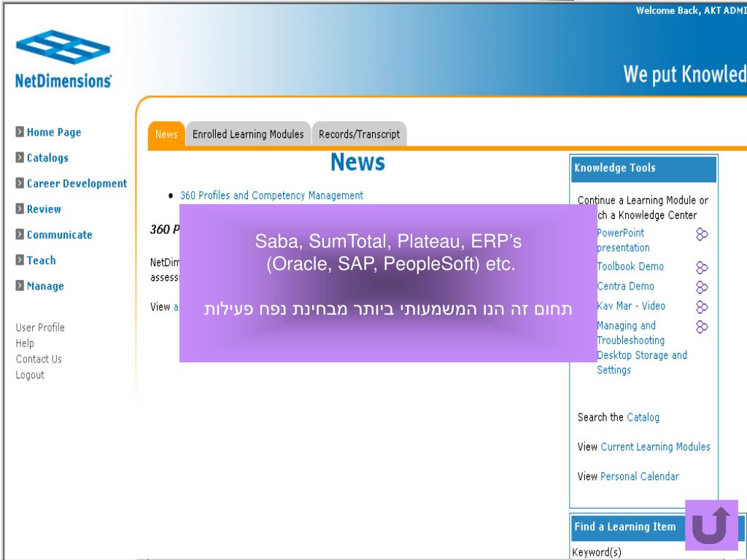Click the large News heading
This screenshot has height=560, width=747.
coord(357,162)
